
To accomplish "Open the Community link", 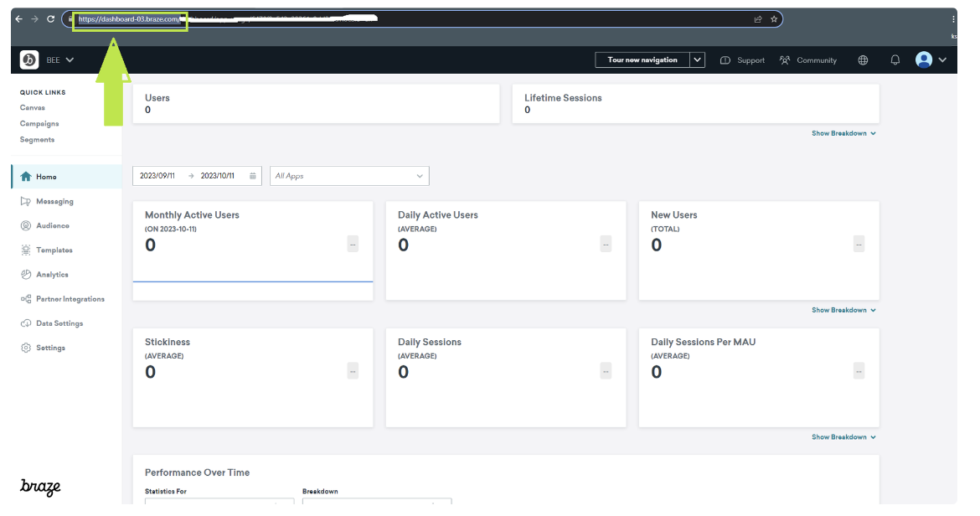I will pos(808,60).
